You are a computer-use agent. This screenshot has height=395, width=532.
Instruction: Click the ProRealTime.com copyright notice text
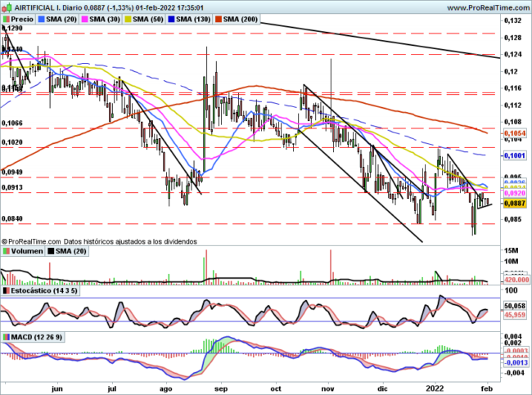point(100,241)
